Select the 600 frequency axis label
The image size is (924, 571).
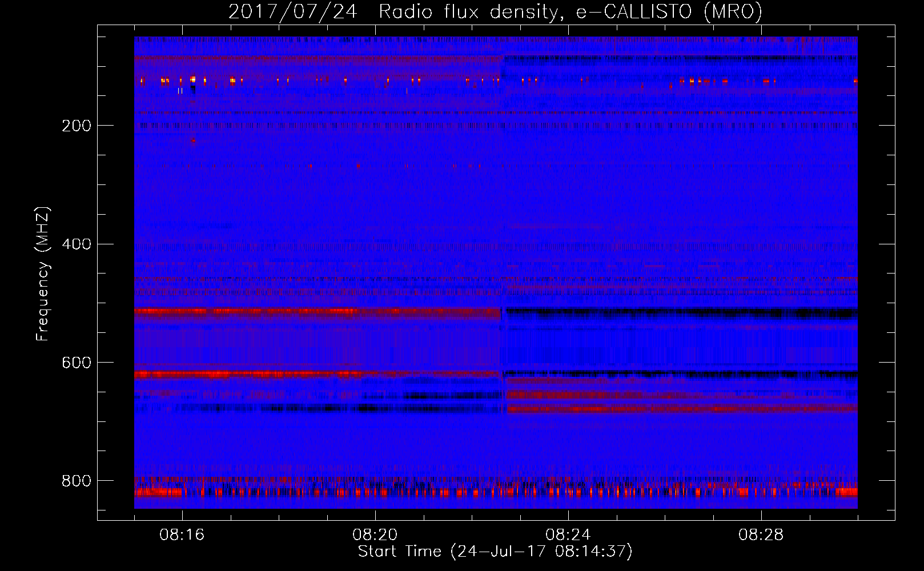click(77, 363)
